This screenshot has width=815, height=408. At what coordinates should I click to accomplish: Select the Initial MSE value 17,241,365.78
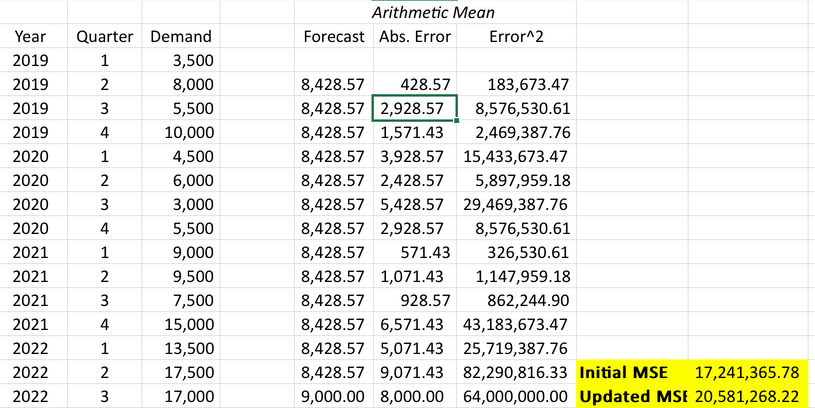coord(747,372)
